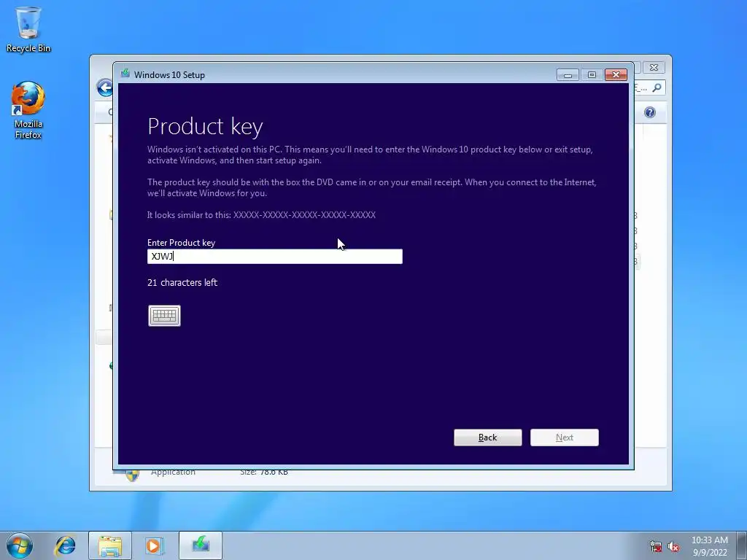Screen dimensions: 747x560
Task: Go to the Next setup step
Action: click(565, 437)
